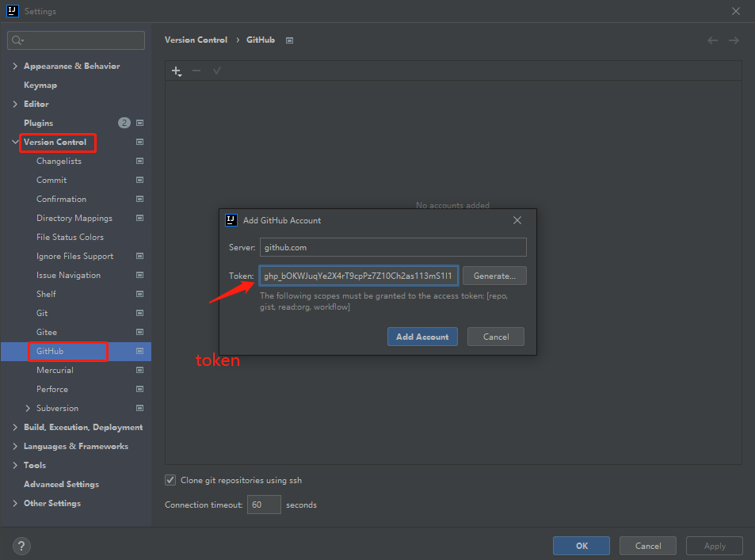755x560 pixels.
Task: Click the project icon beside Commit row
Action: click(139, 180)
